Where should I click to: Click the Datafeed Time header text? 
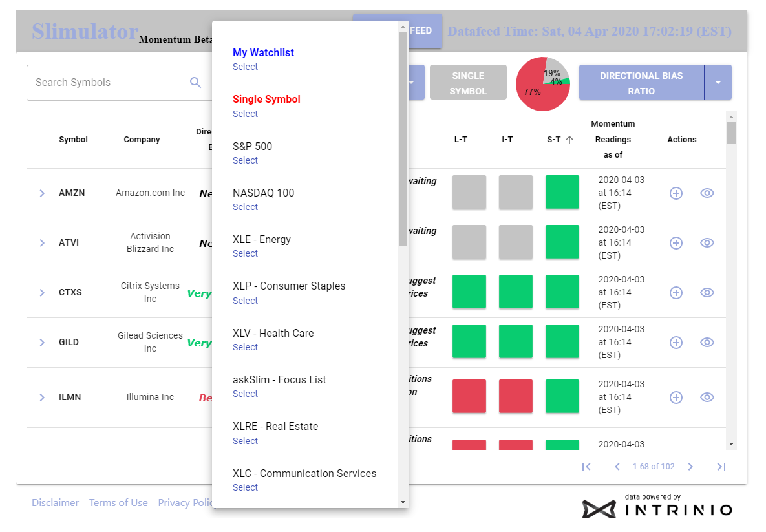tap(590, 31)
